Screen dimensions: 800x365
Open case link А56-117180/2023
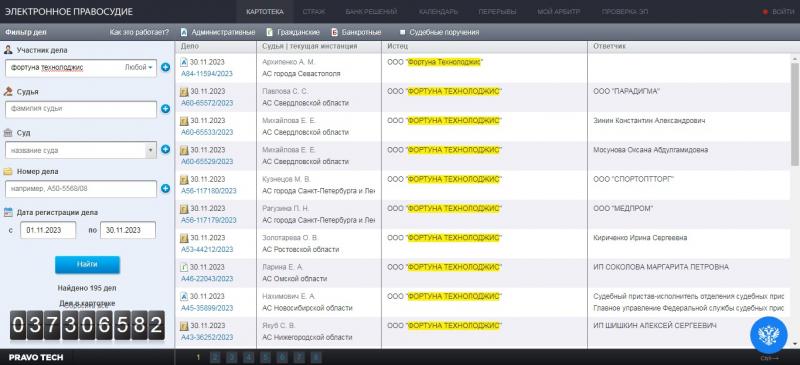tap(209, 191)
